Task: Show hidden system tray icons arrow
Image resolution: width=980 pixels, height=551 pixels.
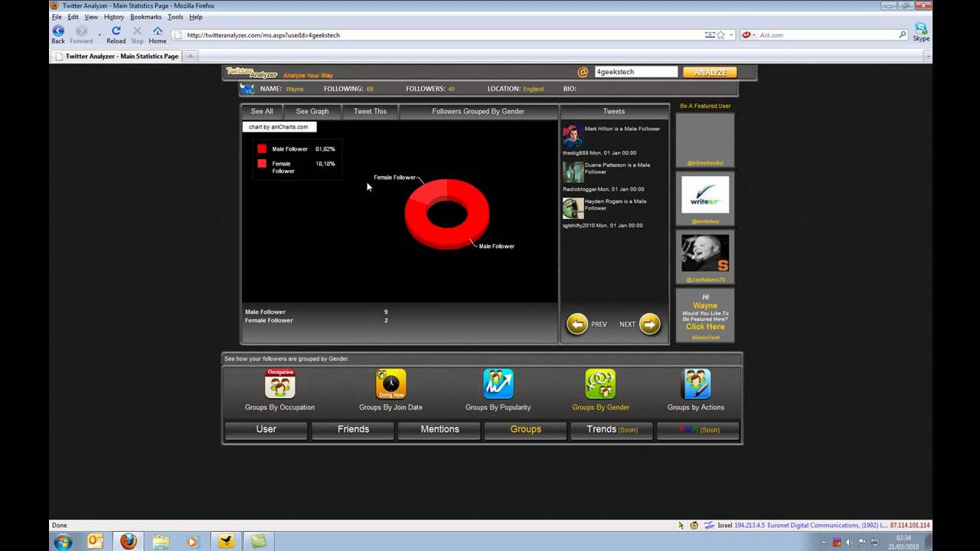Action: [x=823, y=543]
